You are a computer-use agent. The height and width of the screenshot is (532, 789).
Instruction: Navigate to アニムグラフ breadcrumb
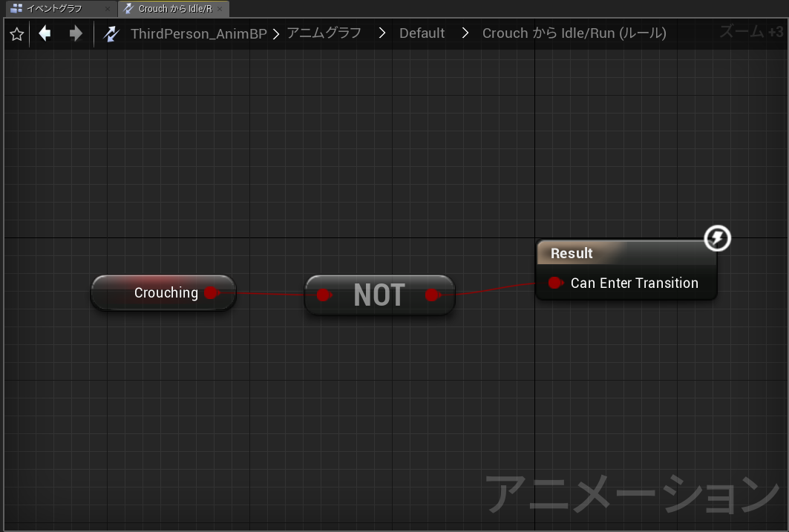[324, 33]
